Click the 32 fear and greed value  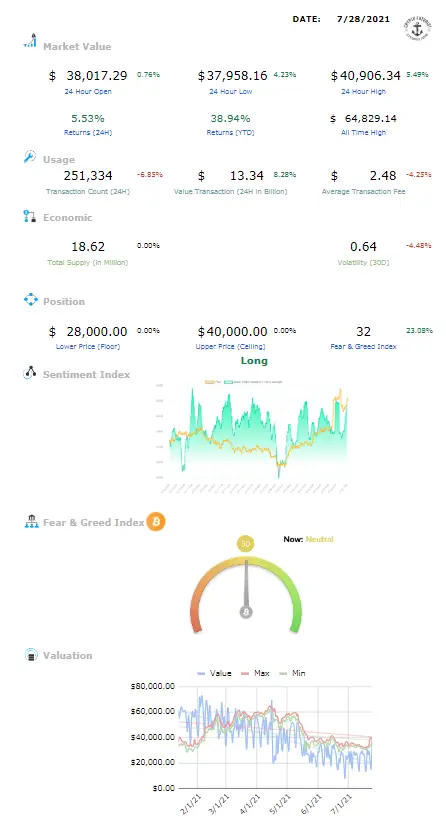click(363, 331)
